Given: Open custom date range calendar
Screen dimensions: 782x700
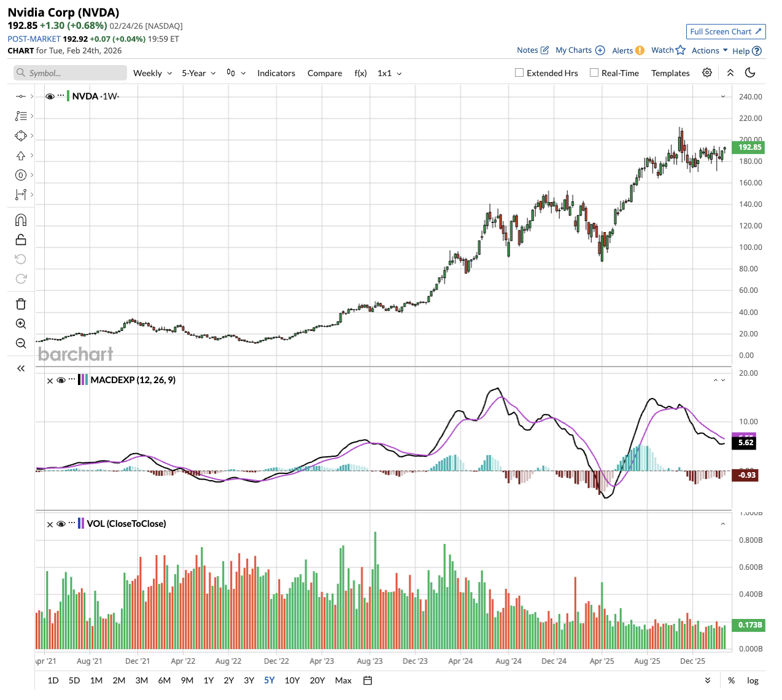Looking at the screenshot, I should [368, 680].
